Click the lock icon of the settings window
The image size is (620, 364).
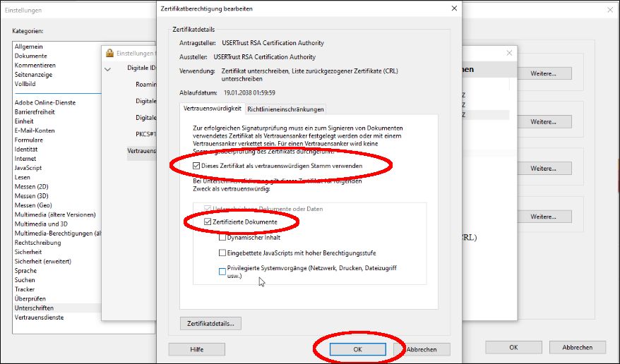[x=109, y=53]
